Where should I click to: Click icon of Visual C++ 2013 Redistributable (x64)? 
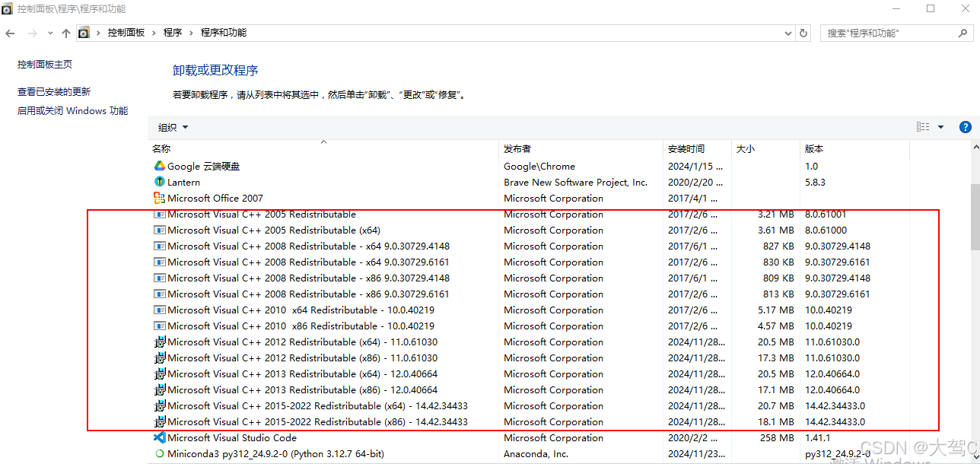tap(160, 373)
